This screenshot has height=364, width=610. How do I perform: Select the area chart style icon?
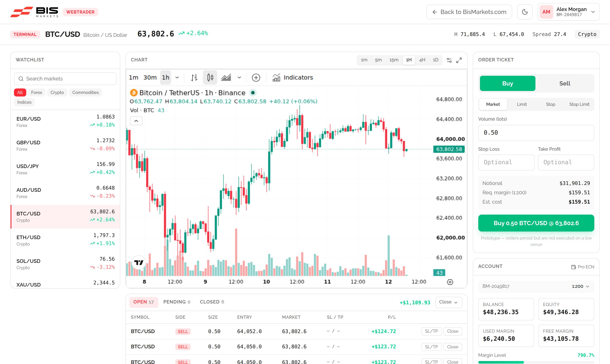[x=226, y=77]
